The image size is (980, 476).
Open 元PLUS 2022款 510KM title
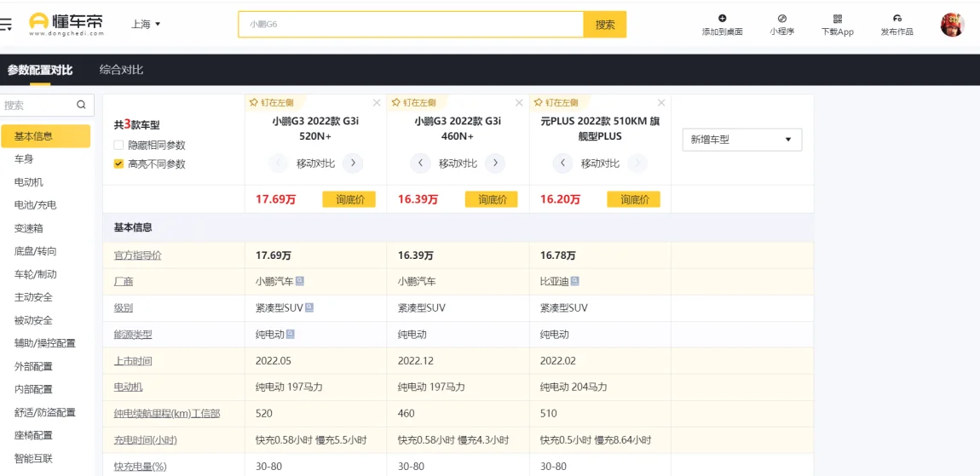(x=600, y=129)
